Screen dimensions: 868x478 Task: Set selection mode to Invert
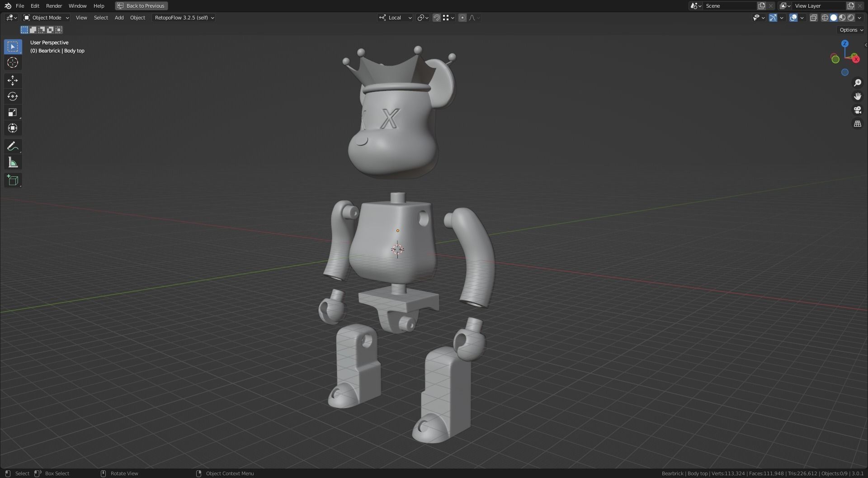[x=50, y=30]
